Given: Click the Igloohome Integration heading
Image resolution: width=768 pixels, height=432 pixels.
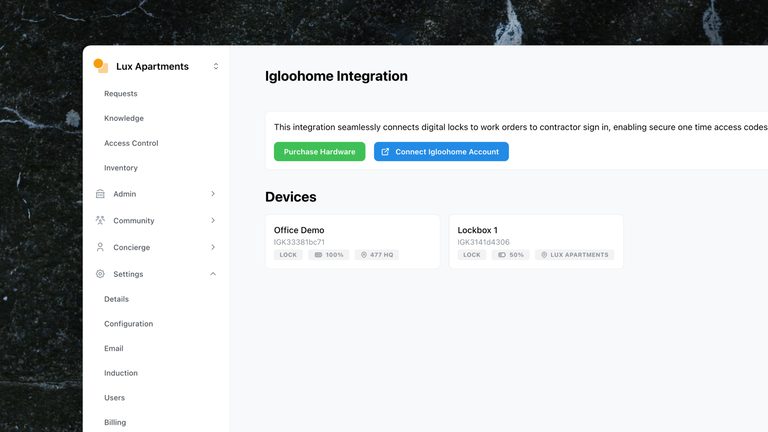Looking at the screenshot, I should (x=336, y=76).
